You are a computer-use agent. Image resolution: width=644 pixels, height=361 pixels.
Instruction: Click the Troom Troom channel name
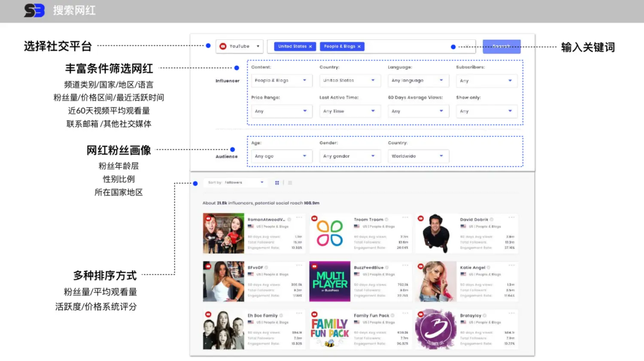(x=368, y=220)
